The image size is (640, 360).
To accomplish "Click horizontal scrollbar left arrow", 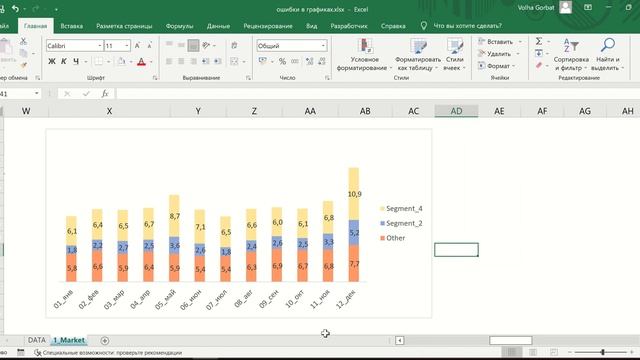I will (400, 340).
